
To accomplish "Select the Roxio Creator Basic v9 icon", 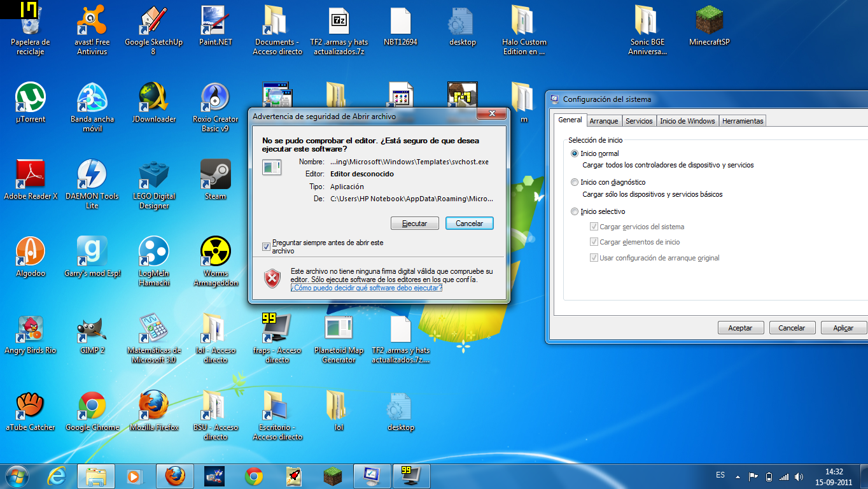I will pos(216,107).
